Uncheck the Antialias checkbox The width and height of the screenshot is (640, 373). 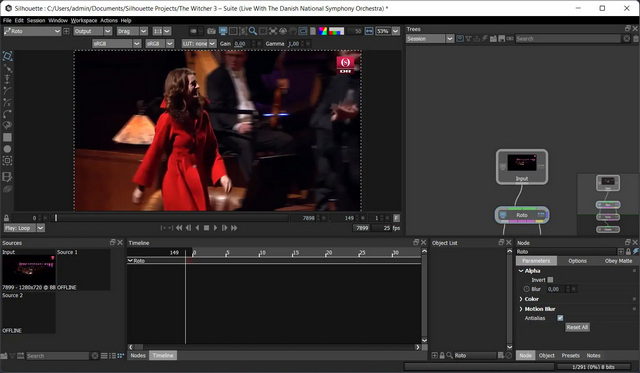pos(560,318)
